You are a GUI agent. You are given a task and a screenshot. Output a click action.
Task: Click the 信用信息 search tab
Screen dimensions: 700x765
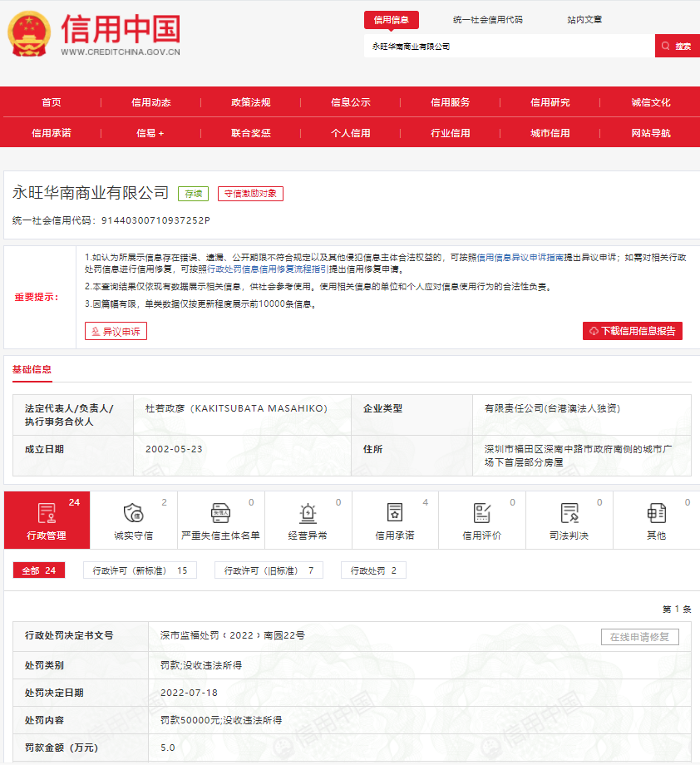392,20
